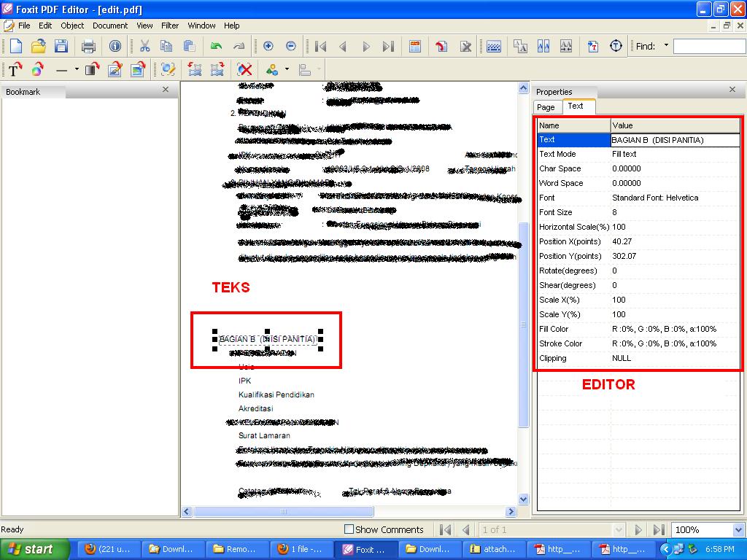Screen dimensions: 747x560
Task: Save the document with the floppy icon
Action: point(61,46)
